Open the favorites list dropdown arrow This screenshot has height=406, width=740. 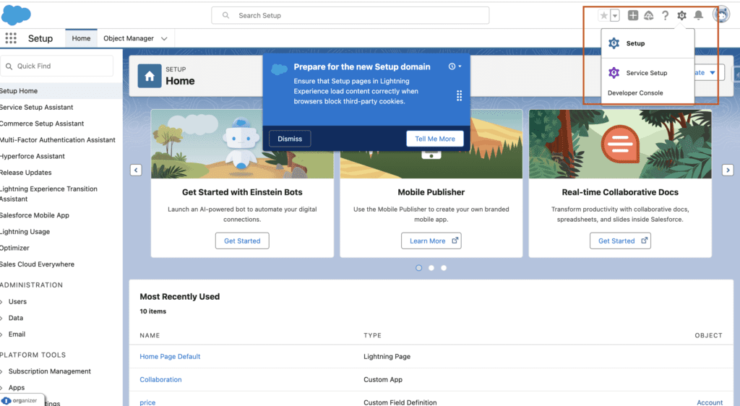[x=615, y=16]
